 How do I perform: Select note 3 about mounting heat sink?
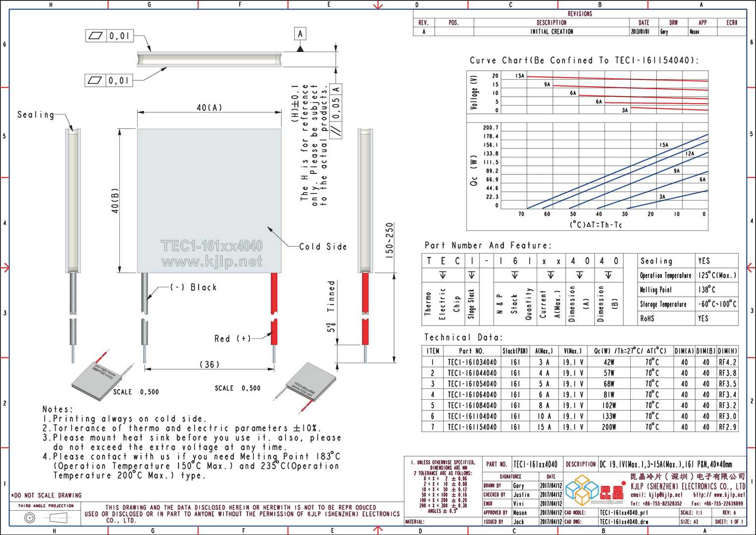point(192,442)
